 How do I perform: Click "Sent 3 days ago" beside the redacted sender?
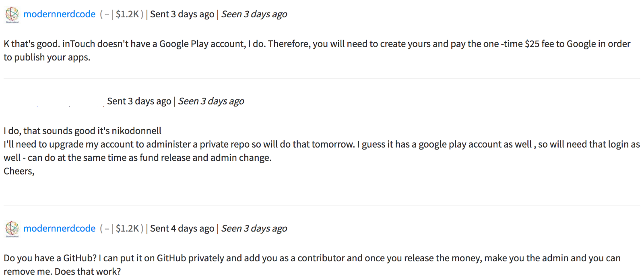click(x=139, y=101)
